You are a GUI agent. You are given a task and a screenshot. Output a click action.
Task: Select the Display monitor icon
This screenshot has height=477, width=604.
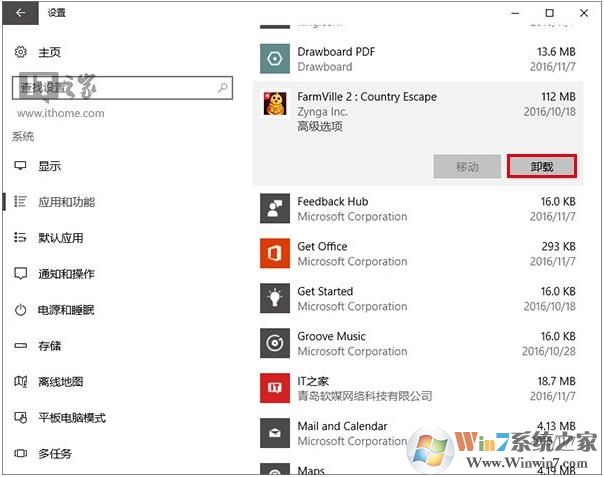20,166
